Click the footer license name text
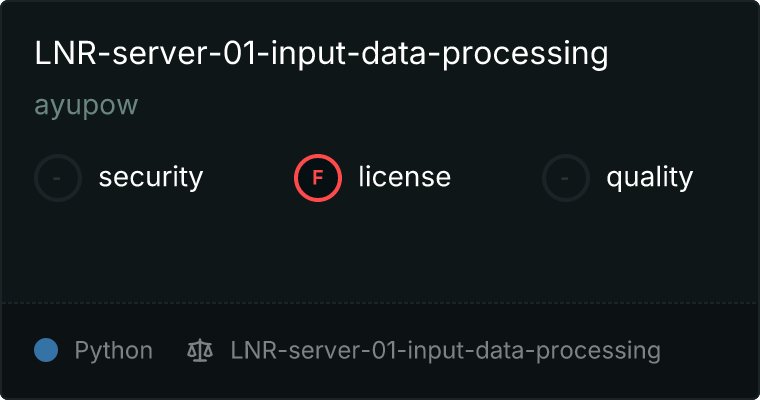Viewport: 760px width, 400px height. click(445, 351)
